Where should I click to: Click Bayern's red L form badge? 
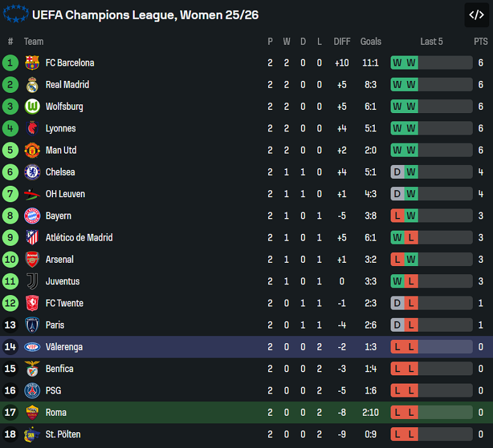tap(398, 216)
